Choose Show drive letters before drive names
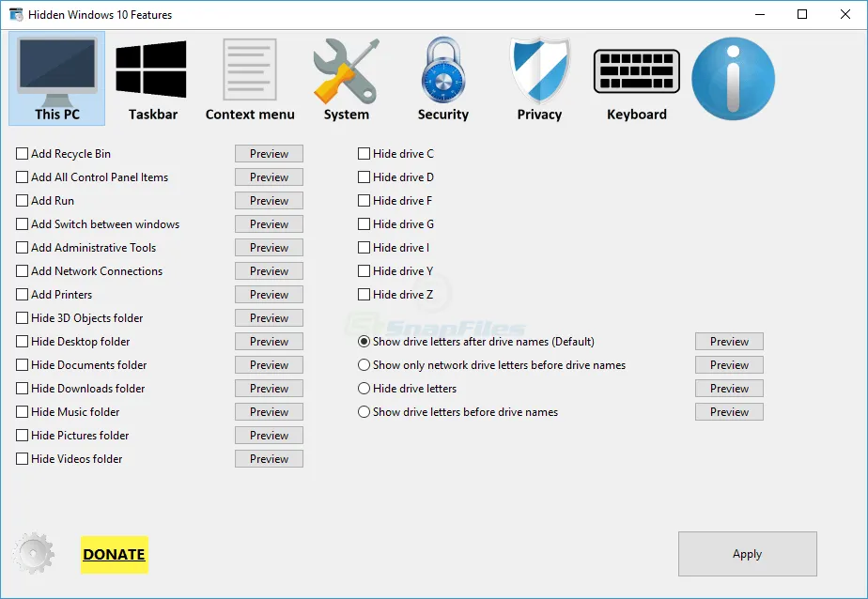Image resolution: width=868 pixels, height=599 pixels. [x=364, y=412]
